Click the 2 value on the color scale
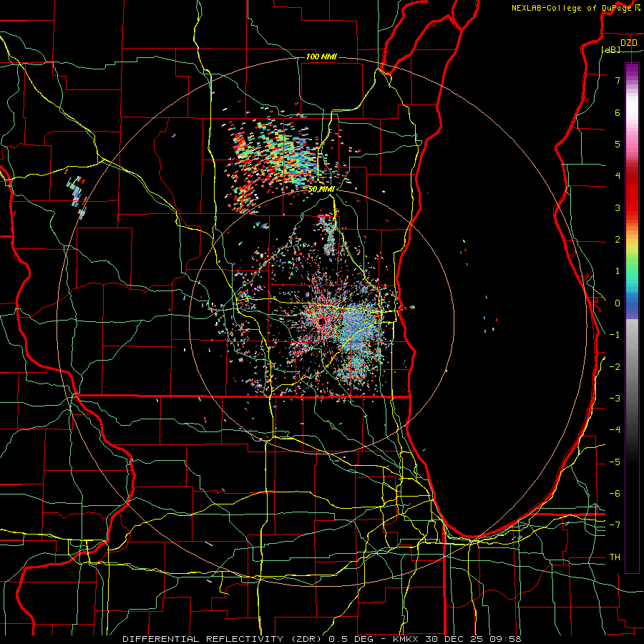The height and width of the screenshot is (644, 644). 618,240
